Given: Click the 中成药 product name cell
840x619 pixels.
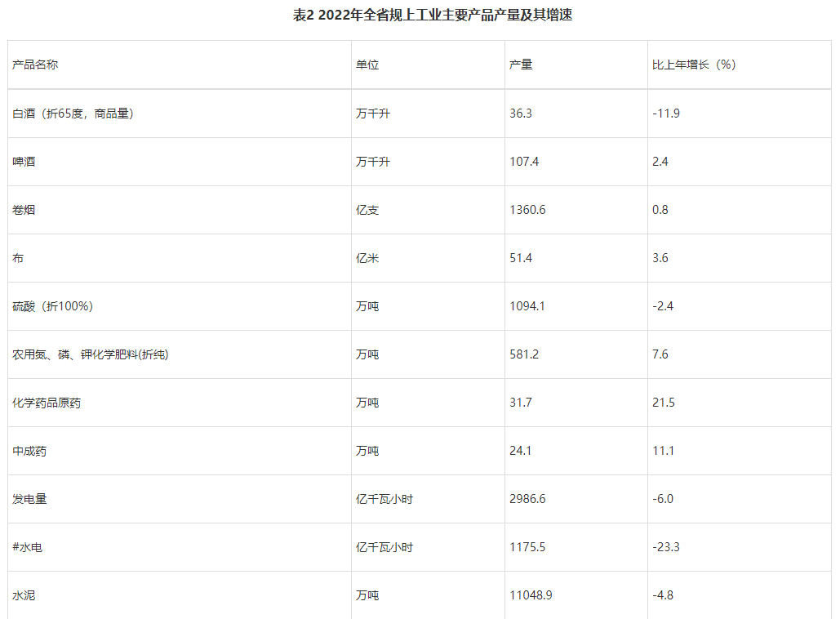Looking at the screenshot, I should pyautogui.click(x=29, y=452).
